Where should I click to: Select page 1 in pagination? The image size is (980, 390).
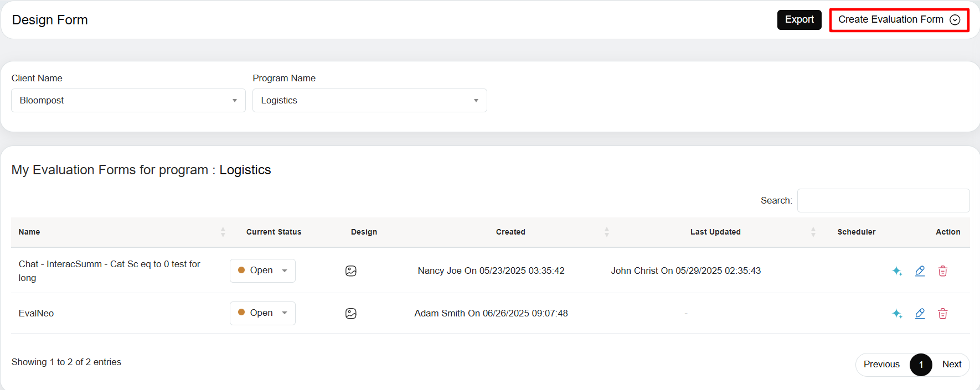[x=921, y=365]
